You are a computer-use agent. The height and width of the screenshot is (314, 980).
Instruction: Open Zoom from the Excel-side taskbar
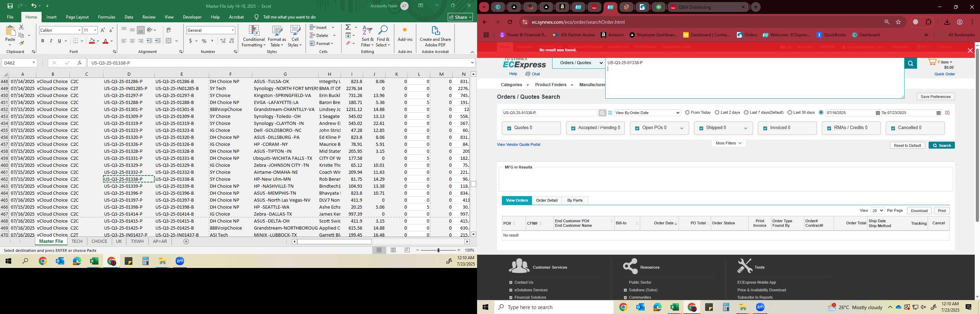(180, 261)
